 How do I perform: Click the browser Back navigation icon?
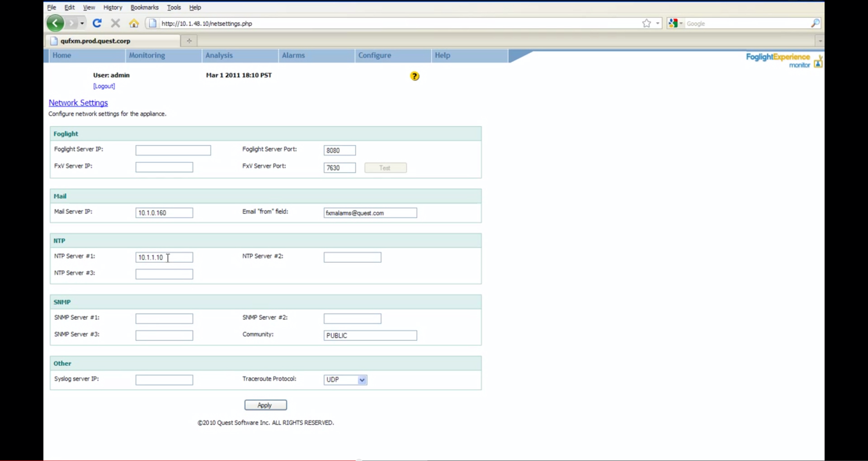pyautogui.click(x=55, y=23)
